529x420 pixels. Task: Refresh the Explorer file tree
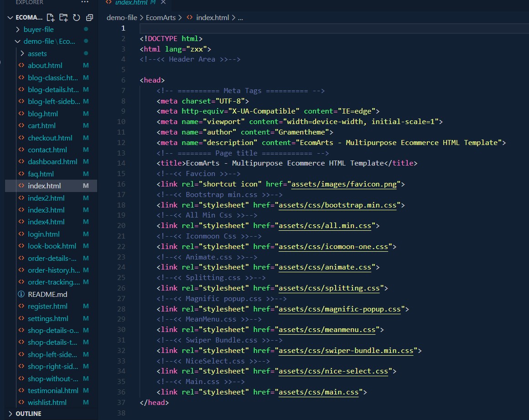[76, 18]
